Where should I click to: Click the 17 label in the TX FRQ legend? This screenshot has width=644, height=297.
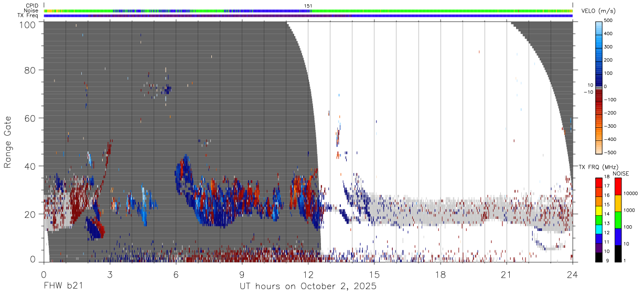[x=607, y=186]
